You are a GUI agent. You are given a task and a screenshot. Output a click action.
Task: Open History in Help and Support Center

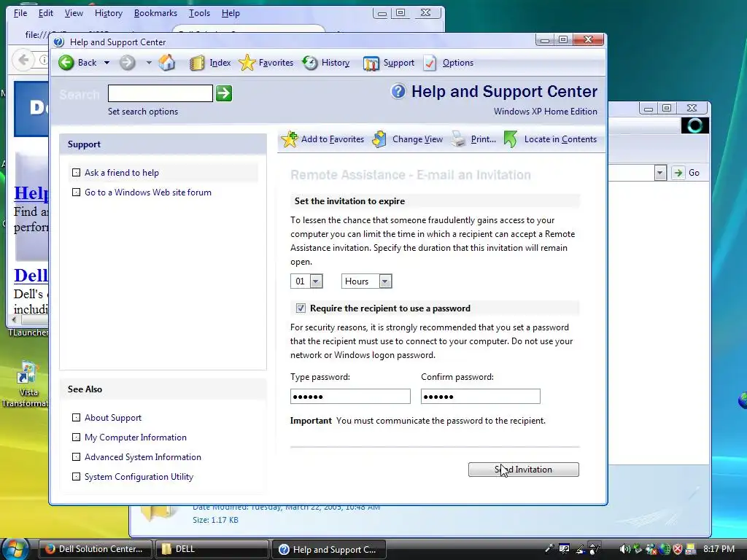326,63
